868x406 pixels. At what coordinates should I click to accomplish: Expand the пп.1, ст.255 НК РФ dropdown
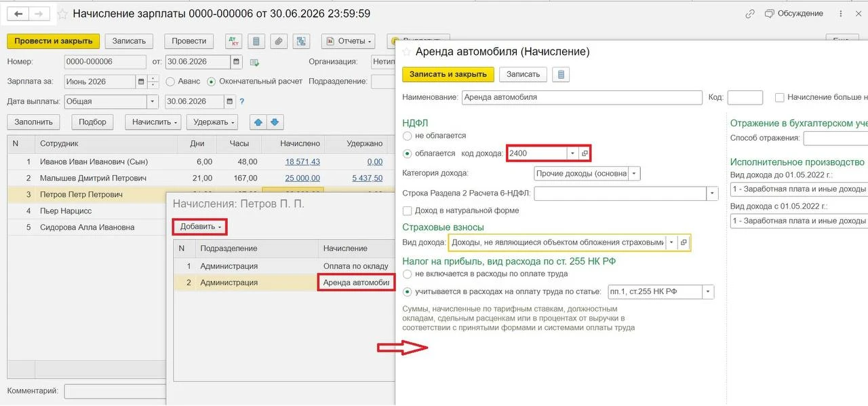pyautogui.click(x=709, y=292)
